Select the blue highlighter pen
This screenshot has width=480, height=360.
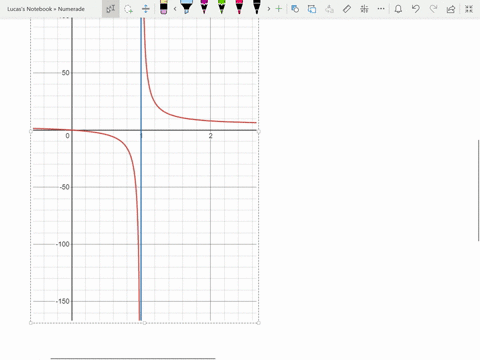pyautogui.click(x=187, y=7)
